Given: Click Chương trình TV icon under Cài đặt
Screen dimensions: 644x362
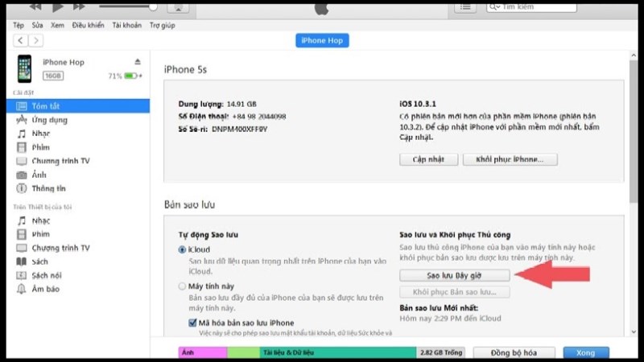Looking at the screenshot, I should point(22,161).
